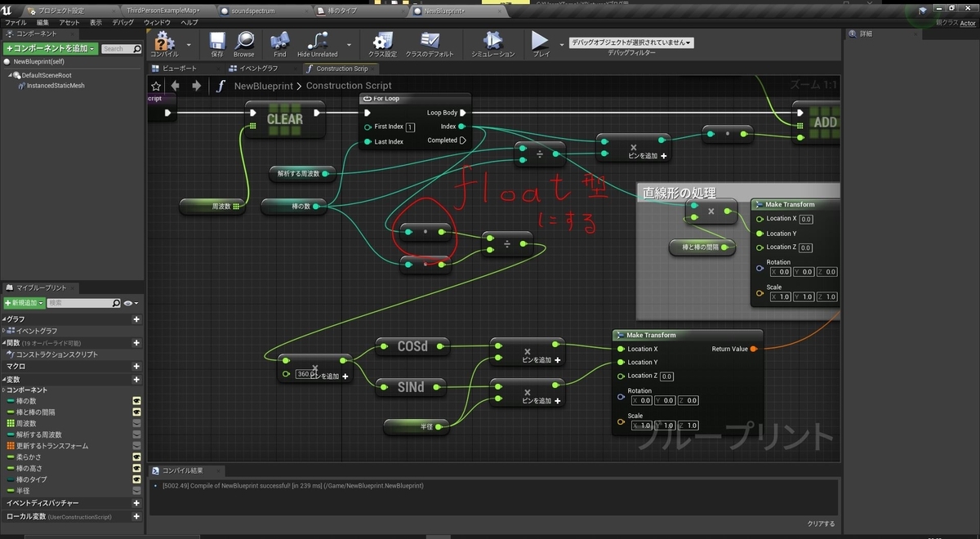The width and height of the screenshot is (980, 539).
Task: Open Class Settings (クラス設定)
Action: pyautogui.click(x=383, y=42)
